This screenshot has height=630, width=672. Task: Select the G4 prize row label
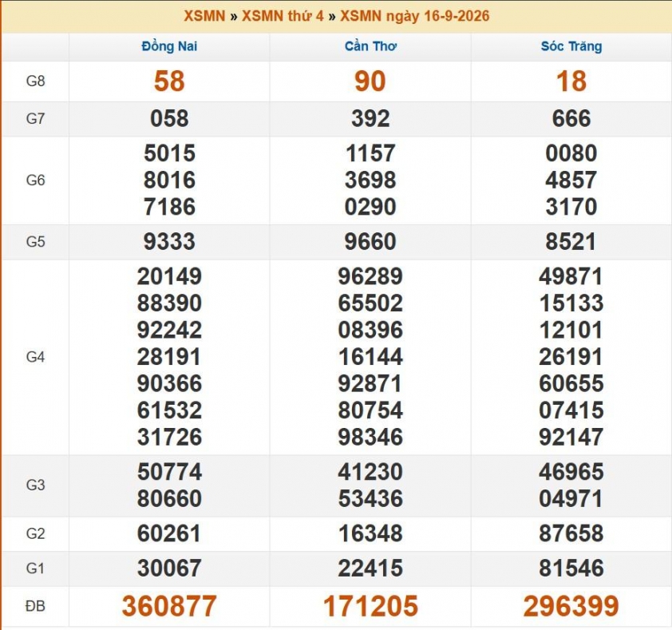point(35,357)
